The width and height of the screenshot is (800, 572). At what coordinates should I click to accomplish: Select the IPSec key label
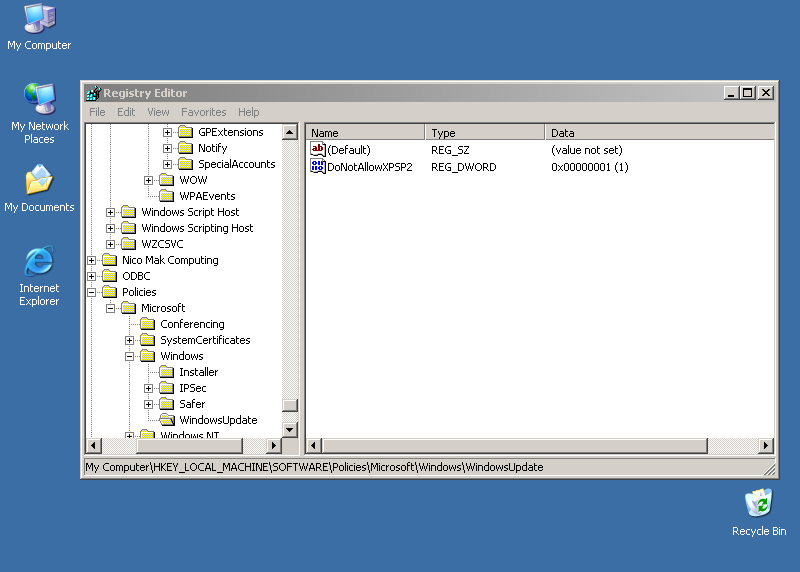pos(193,388)
